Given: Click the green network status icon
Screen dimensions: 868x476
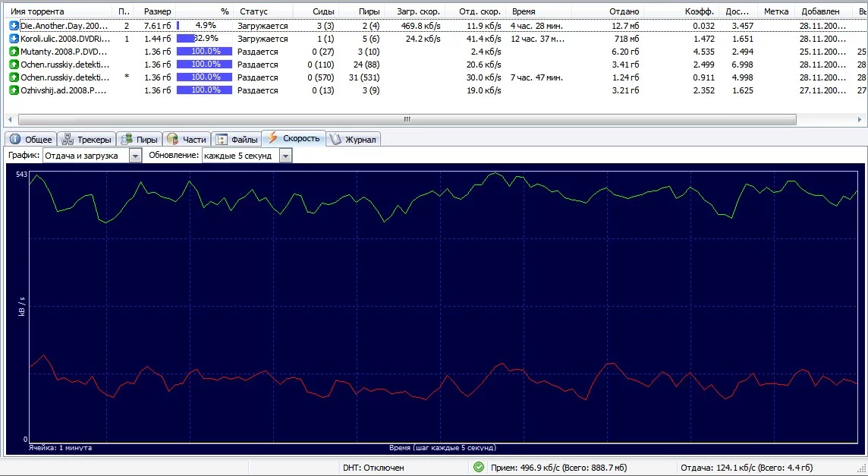Looking at the screenshot, I should (x=478, y=468).
